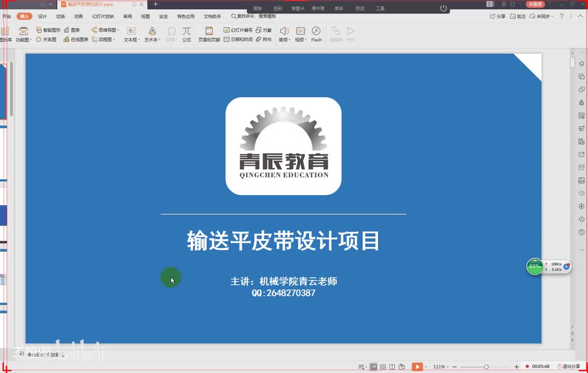
Task: Click the 未登录 login button
Action: pyautogui.click(x=535, y=4)
